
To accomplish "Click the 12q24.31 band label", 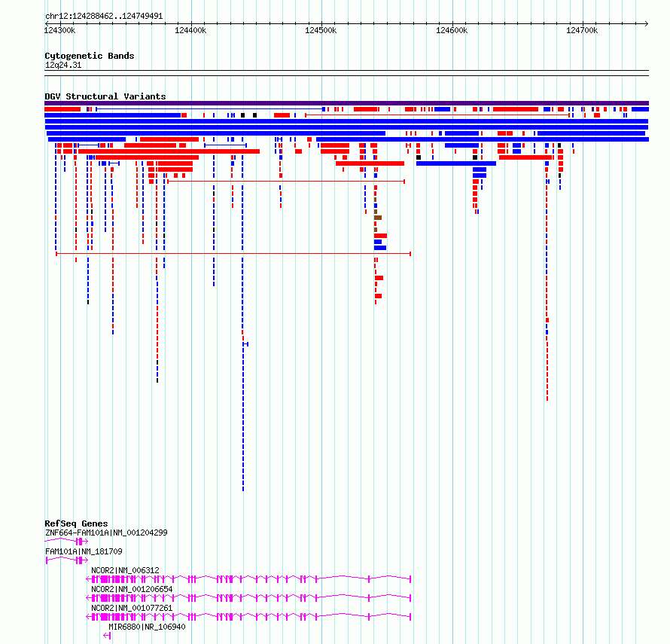I will pyautogui.click(x=63, y=65).
